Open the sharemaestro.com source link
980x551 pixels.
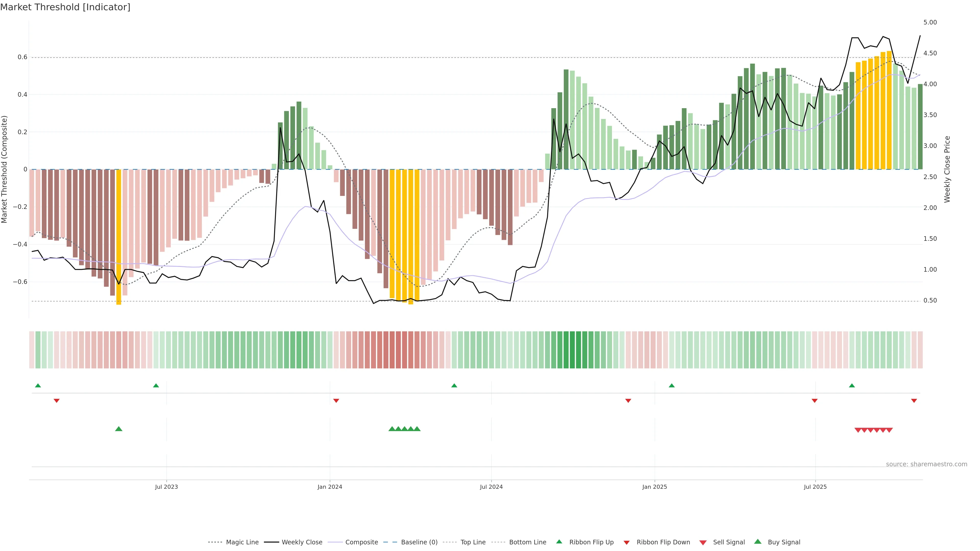coord(926,464)
